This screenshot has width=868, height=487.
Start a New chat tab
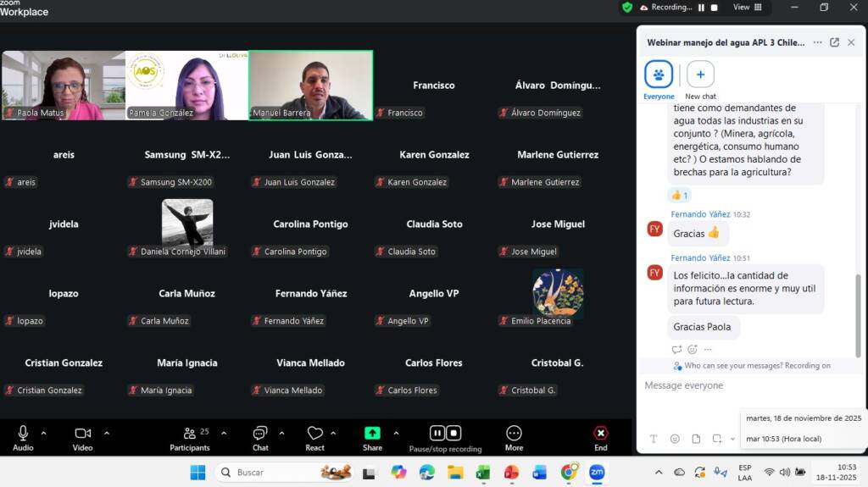pyautogui.click(x=700, y=75)
